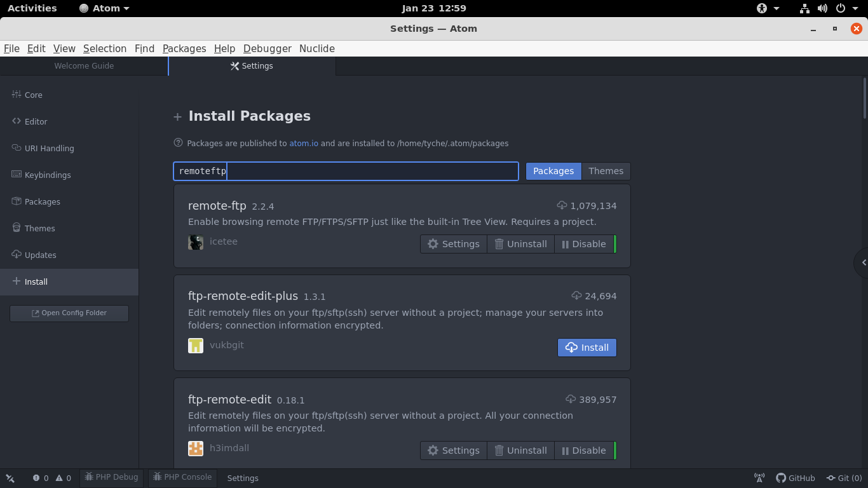Open the Git (0) status bar panel
Viewport: 868px width, 488px height.
coord(844,478)
